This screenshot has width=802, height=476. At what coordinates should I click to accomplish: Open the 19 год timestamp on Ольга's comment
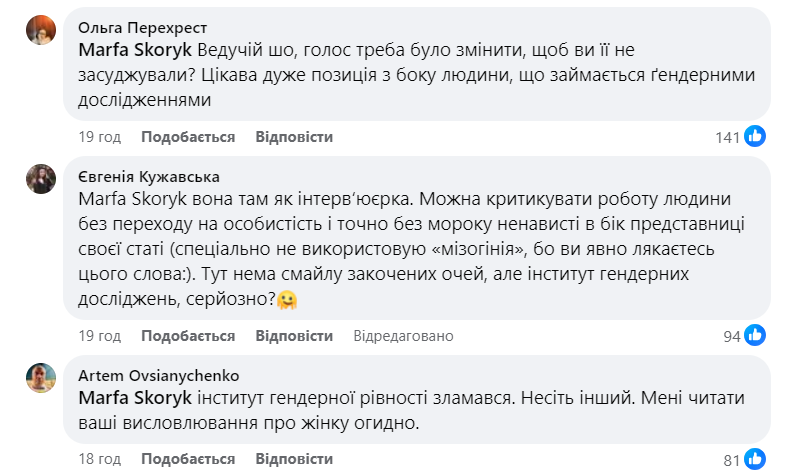99,137
